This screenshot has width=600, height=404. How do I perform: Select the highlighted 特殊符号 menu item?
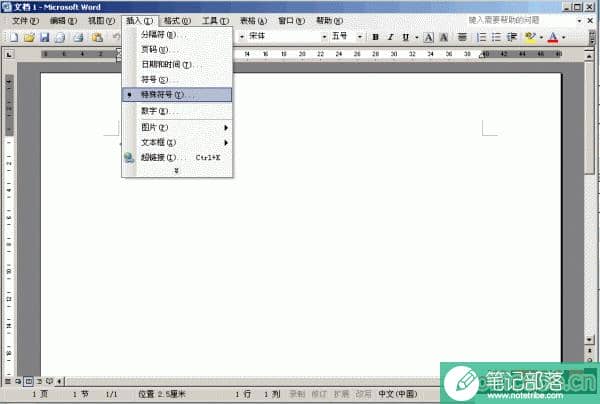177,94
